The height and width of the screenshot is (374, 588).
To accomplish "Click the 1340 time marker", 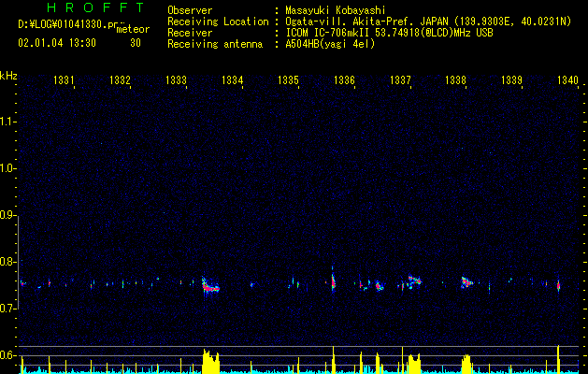I will tap(568, 79).
